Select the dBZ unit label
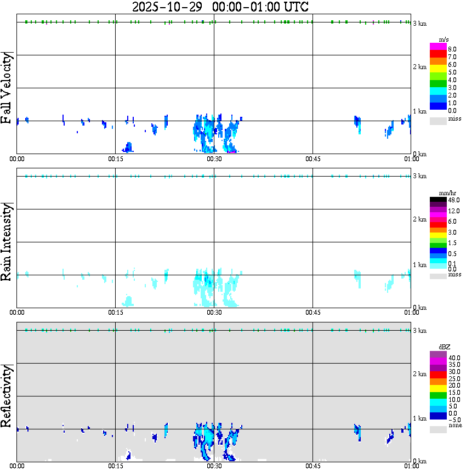The width and height of the screenshot is (466, 476). click(x=444, y=347)
